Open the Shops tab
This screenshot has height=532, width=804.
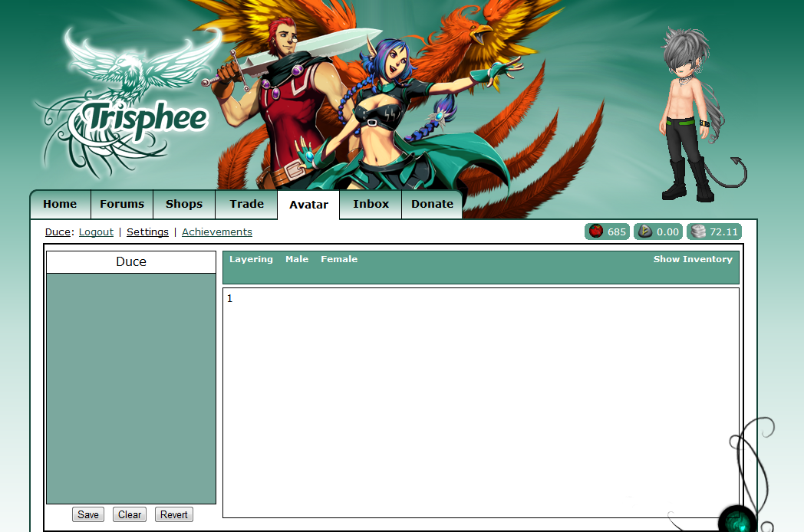[184, 205]
